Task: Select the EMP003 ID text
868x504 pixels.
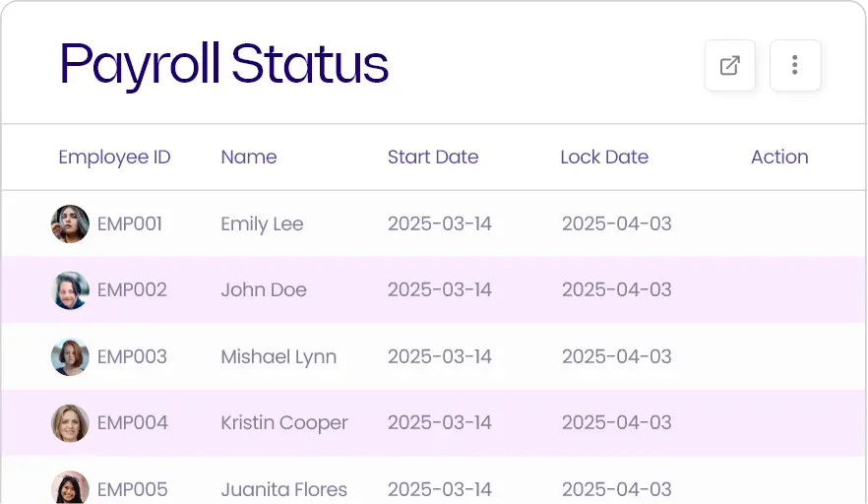Action: tap(132, 357)
